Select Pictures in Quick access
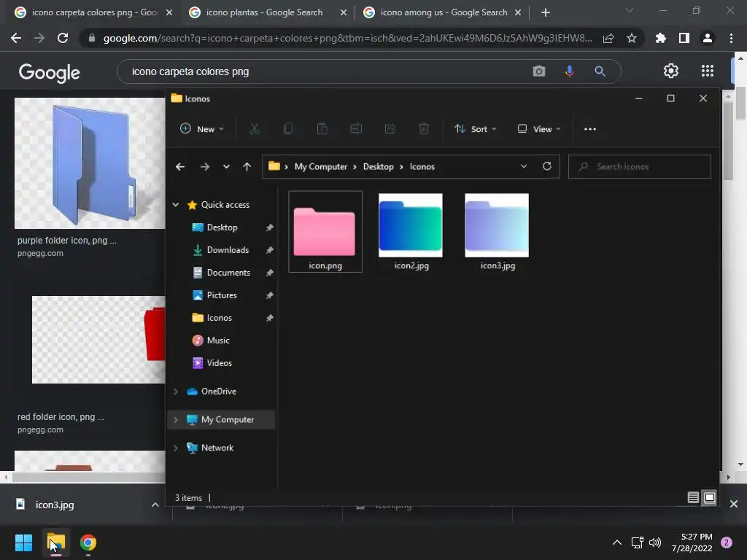Screen dimensions: 747x560 [x=222, y=295]
